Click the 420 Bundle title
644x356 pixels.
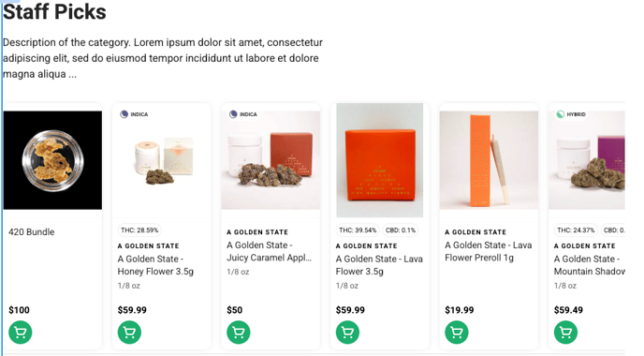[31, 231]
